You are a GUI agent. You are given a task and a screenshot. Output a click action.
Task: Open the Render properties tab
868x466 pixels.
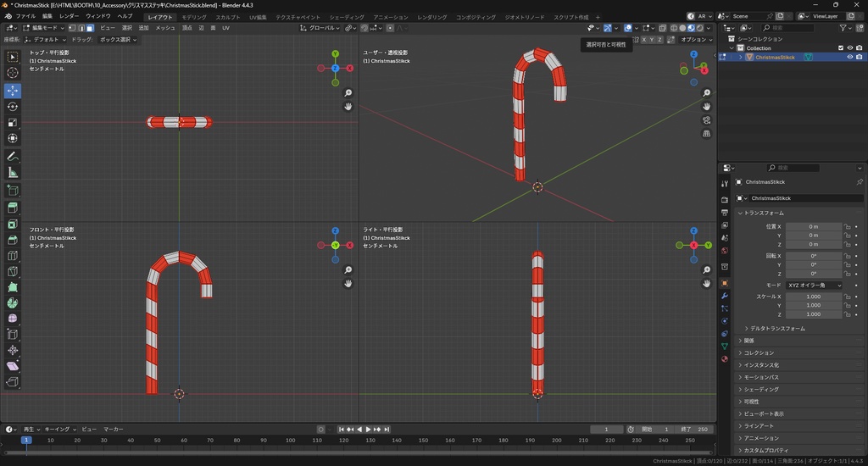pyautogui.click(x=725, y=200)
